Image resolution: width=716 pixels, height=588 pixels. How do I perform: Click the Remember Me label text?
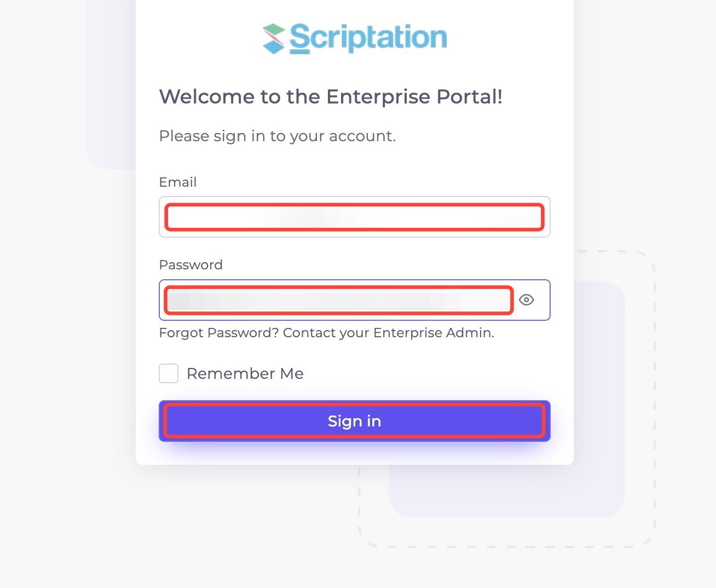[245, 373]
